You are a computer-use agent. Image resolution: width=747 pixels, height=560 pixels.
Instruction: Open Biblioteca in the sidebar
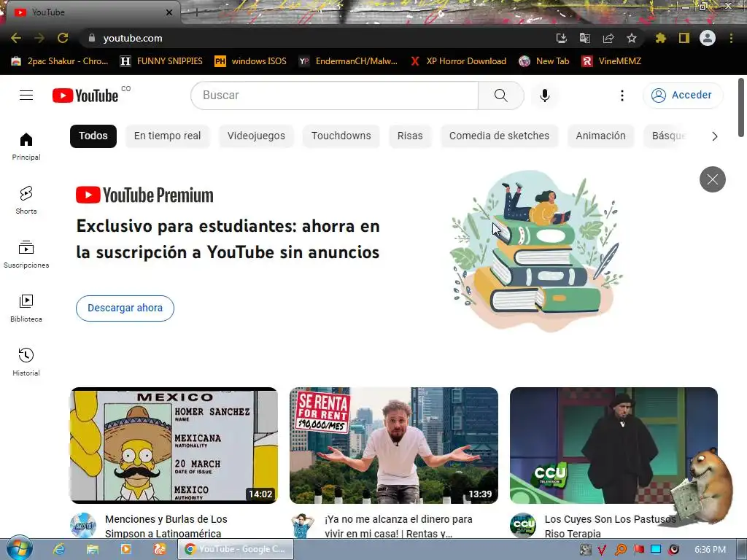pyautogui.click(x=26, y=308)
